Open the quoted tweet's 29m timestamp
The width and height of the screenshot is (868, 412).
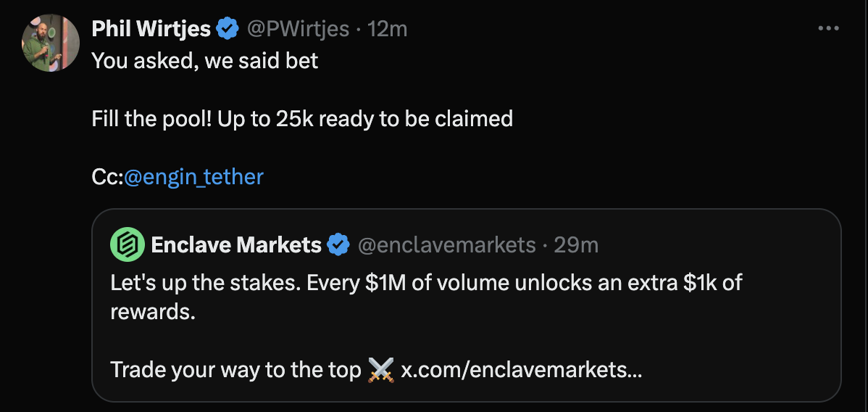(x=576, y=245)
